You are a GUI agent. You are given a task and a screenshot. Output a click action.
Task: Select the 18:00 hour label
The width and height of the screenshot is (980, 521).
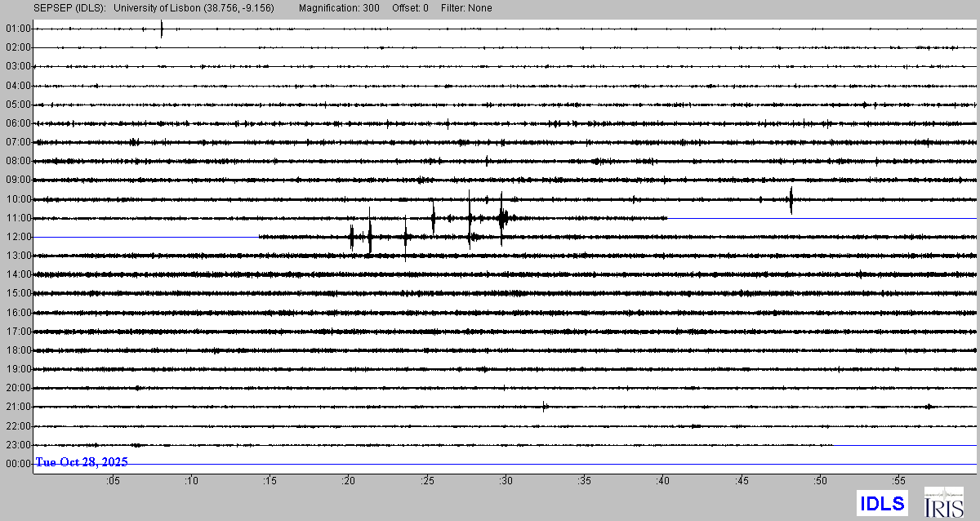(x=17, y=350)
